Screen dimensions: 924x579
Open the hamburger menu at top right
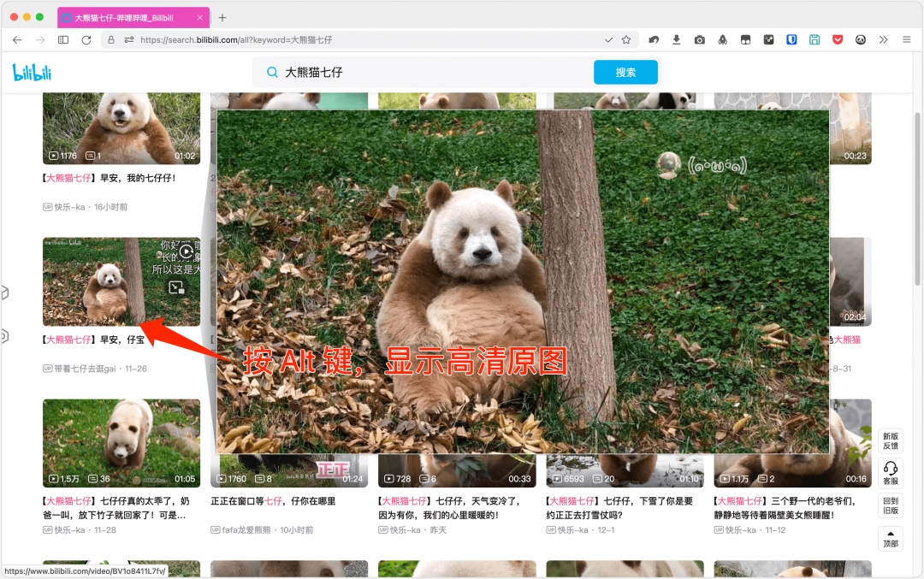906,39
